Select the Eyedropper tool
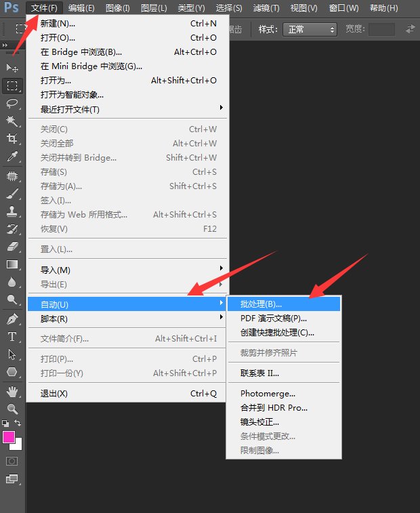 12,157
